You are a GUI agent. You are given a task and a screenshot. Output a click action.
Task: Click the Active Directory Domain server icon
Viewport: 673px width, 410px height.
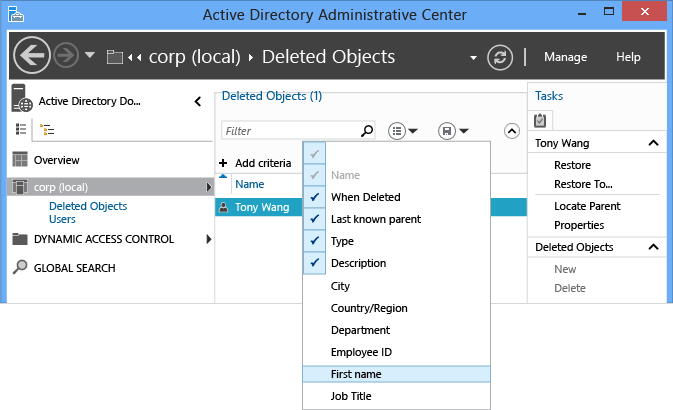pos(22,98)
